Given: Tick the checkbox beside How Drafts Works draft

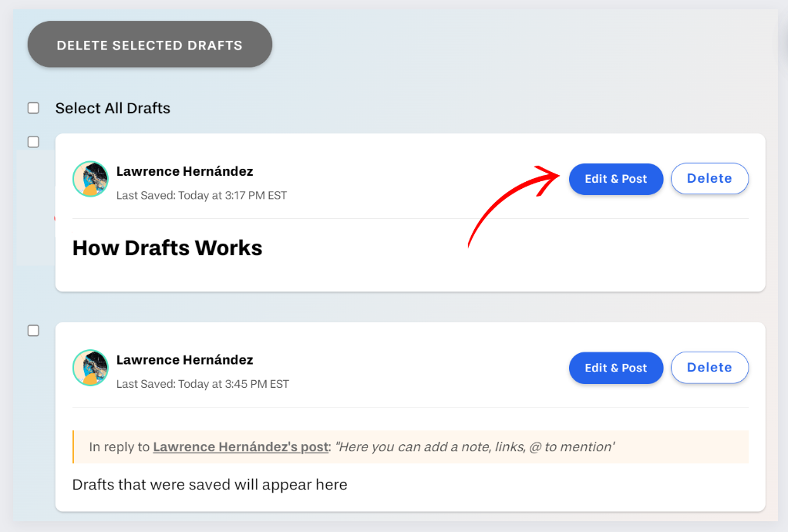Looking at the screenshot, I should click(33, 142).
